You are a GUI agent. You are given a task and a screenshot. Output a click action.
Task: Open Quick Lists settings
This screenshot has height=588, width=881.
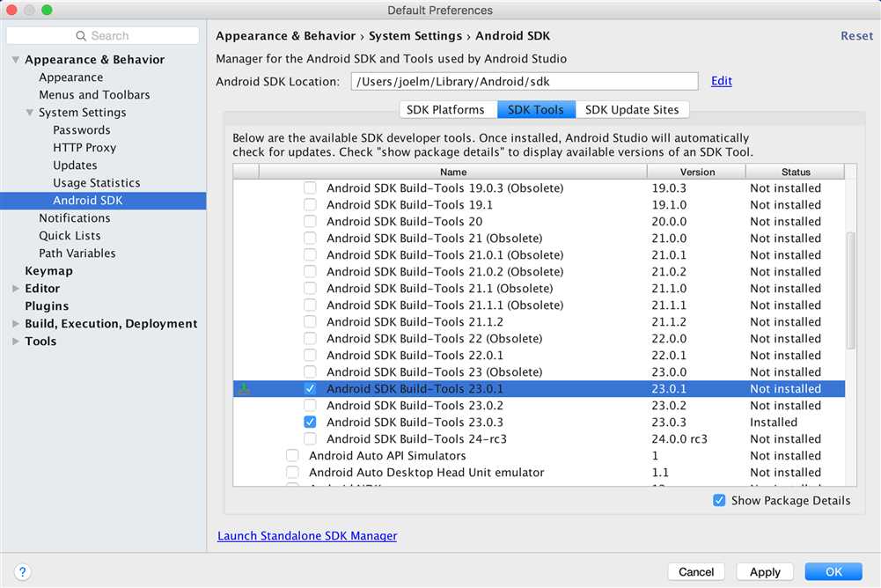70,236
